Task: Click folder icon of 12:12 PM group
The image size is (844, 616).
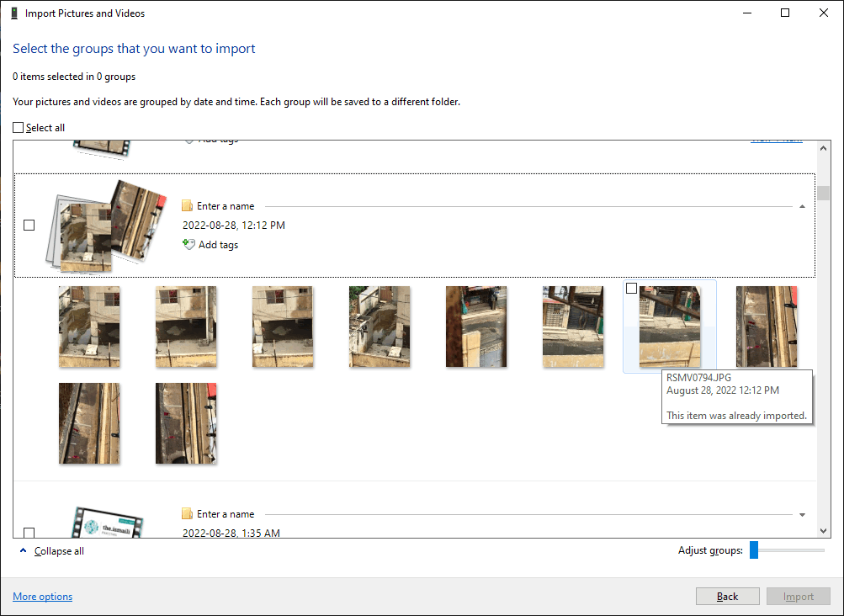Action: coord(188,205)
